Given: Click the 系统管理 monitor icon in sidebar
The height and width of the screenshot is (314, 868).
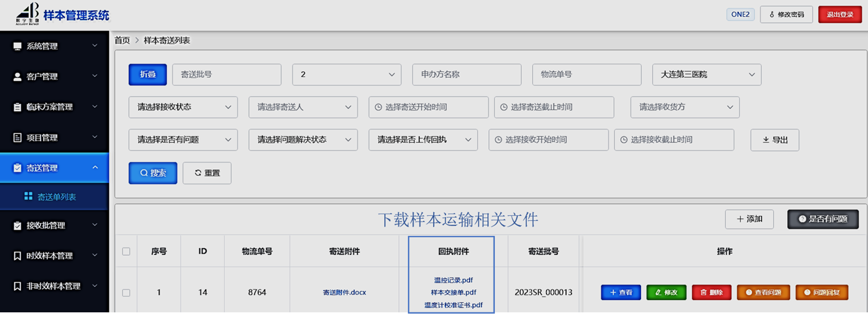Looking at the screenshot, I should pyautogui.click(x=17, y=46).
